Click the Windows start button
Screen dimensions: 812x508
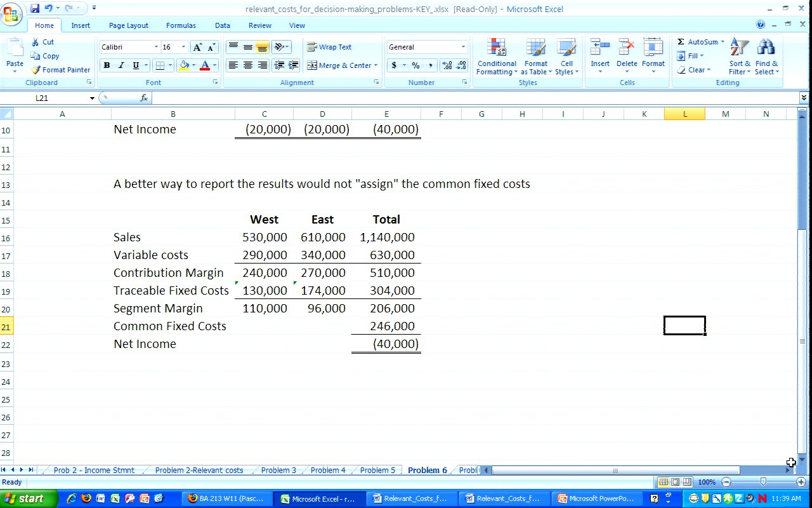click(24, 498)
